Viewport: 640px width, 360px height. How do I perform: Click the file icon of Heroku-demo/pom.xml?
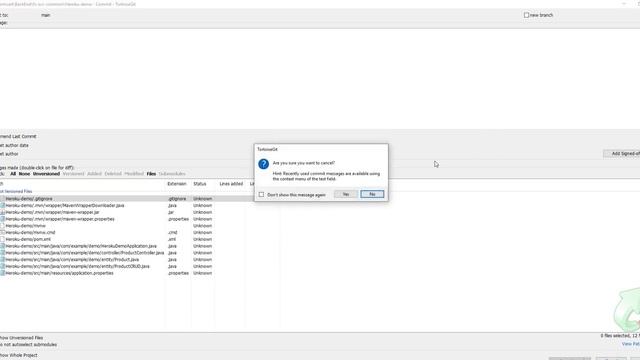pyautogui.click(x=2, y=239)
